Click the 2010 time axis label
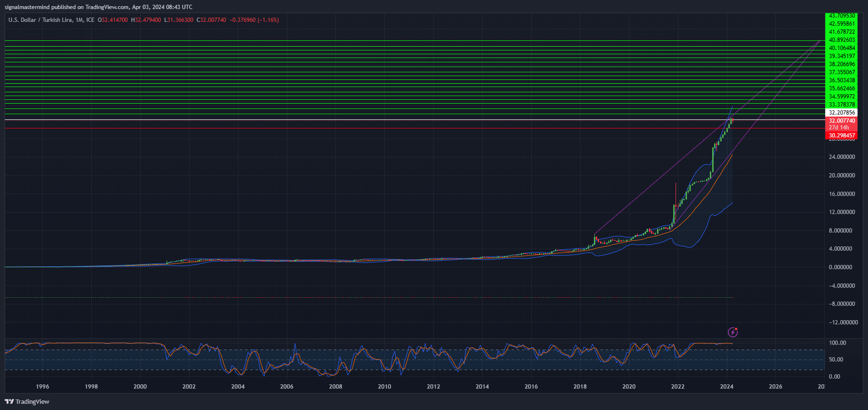 385,387
